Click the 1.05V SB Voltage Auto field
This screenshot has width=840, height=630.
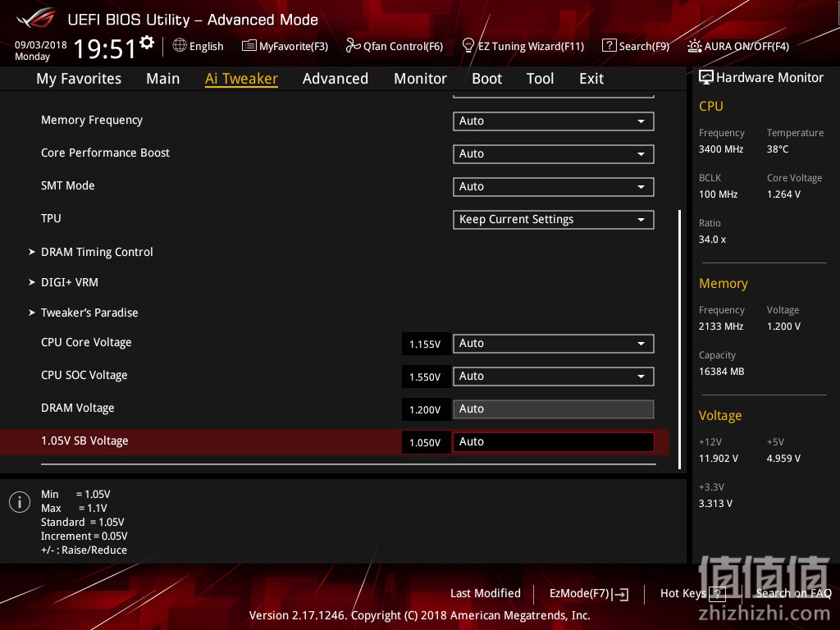[554, 442]
